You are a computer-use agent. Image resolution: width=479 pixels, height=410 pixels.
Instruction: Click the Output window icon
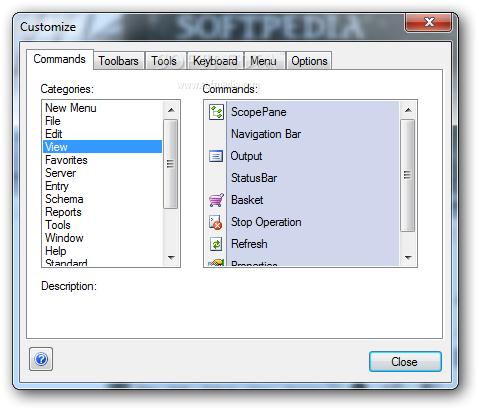coord(216,156)
